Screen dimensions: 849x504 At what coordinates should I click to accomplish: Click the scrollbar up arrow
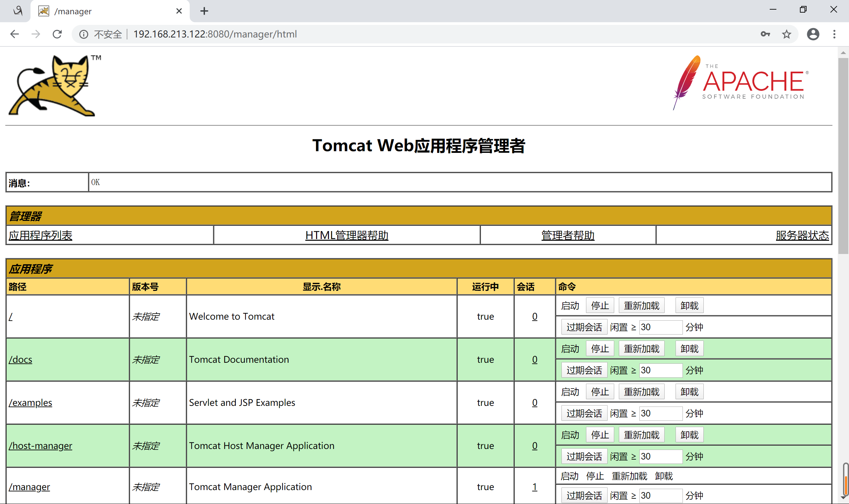click(843, 53)
